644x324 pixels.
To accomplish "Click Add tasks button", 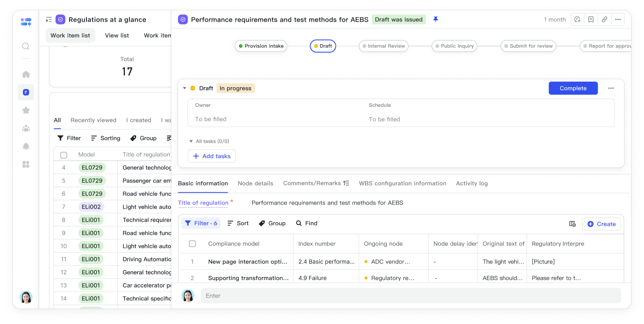I will point(212,156).
